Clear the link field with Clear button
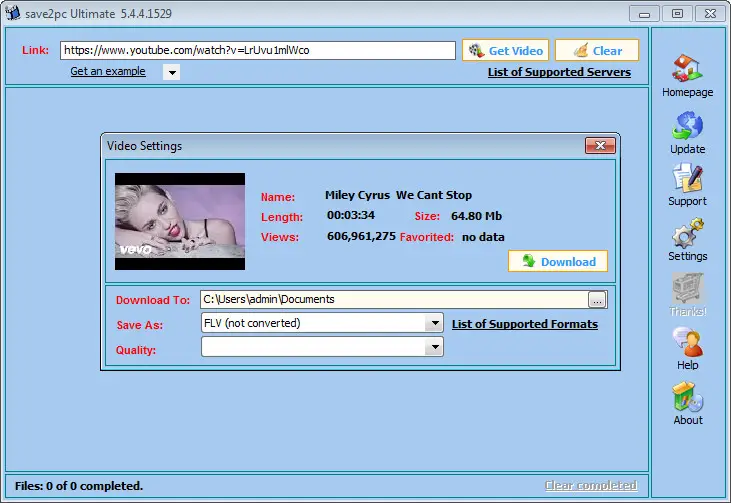This screenshot has width=731, height=503. click(x=597, y=50)
